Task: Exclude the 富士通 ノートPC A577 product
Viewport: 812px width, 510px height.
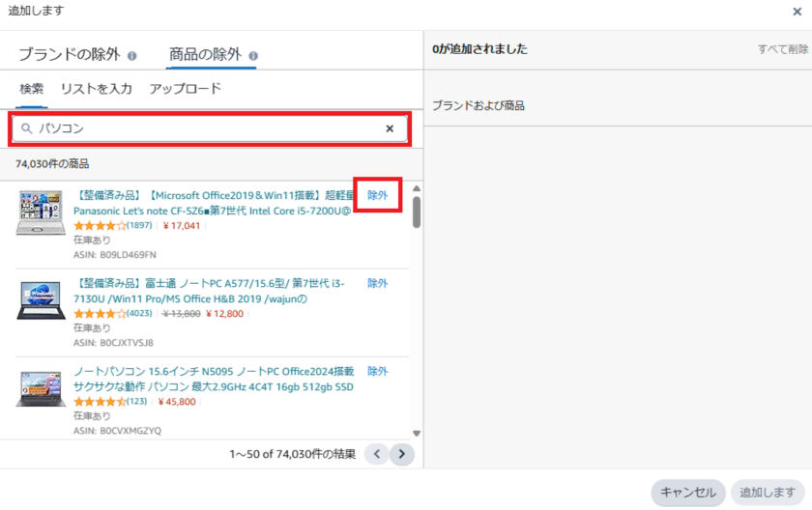Action: pos(377,284)
